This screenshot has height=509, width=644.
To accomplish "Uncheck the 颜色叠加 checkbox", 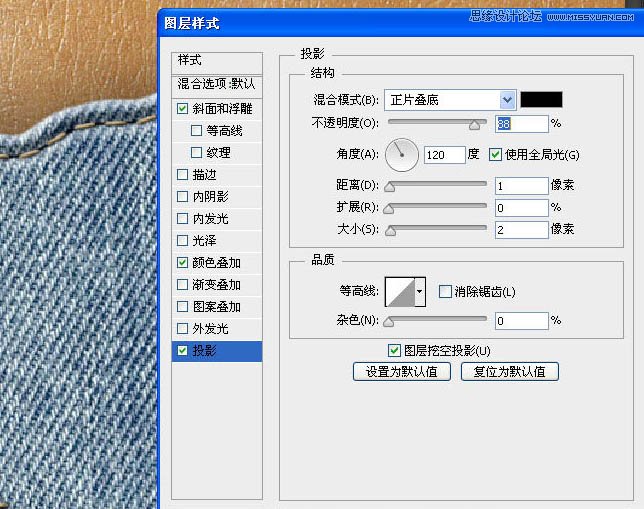I will coord(182,263).
